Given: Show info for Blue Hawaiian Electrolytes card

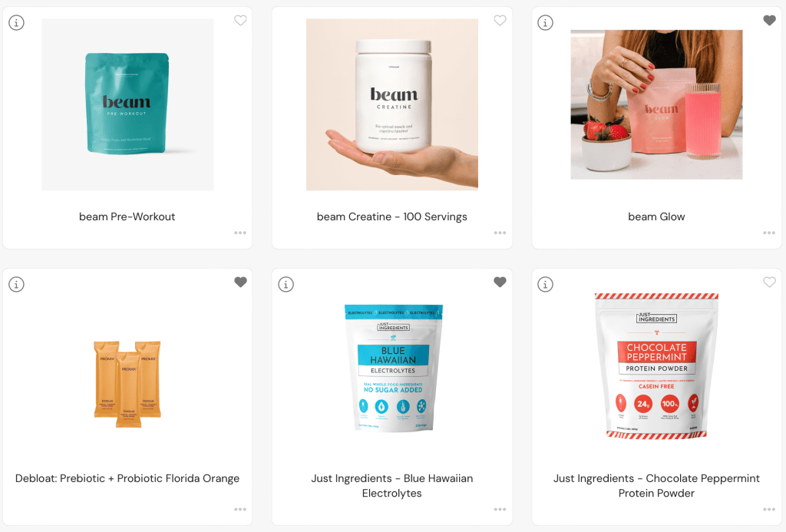Looking at the screenshot, I should (x=286, y=284).
